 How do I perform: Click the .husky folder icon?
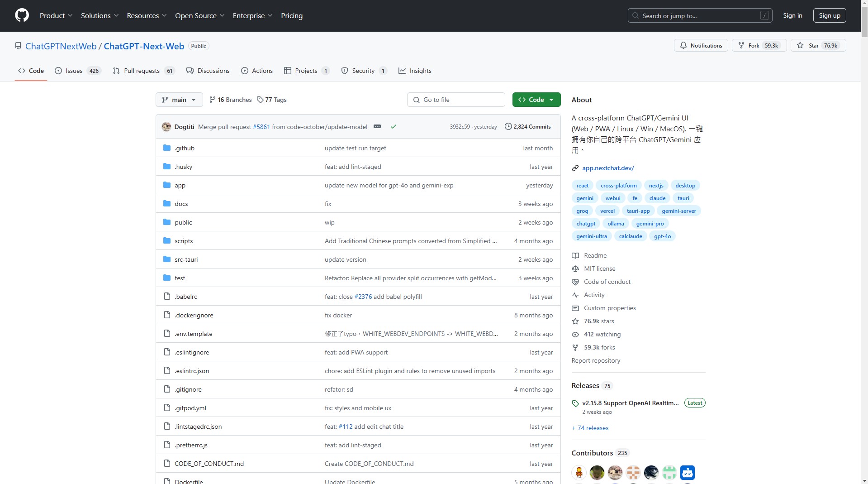click(167, 166)
